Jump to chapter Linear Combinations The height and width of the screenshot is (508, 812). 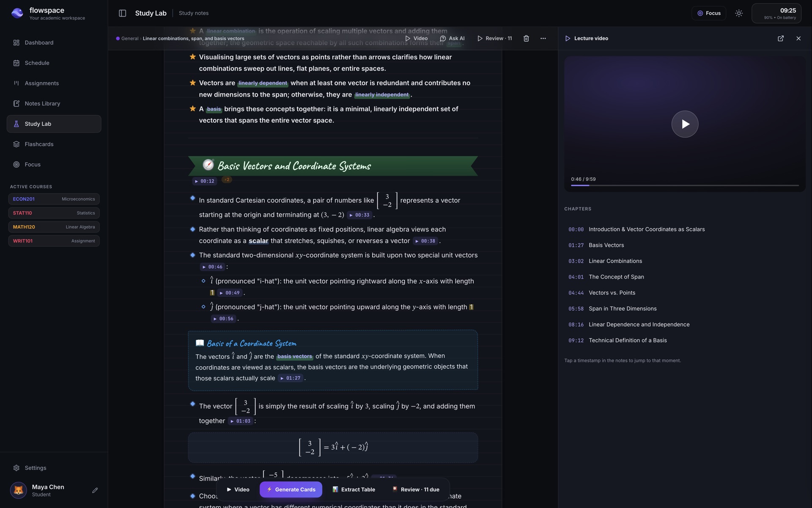click(x=685, y=261)
